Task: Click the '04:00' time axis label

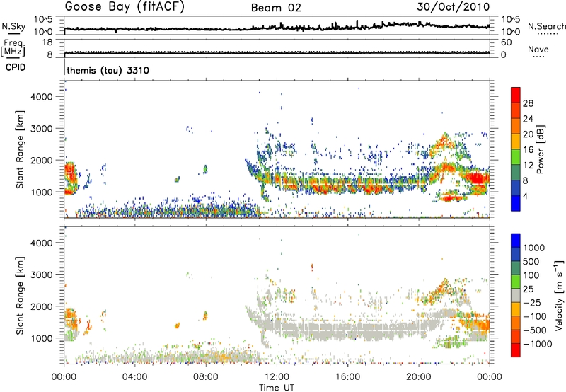Action: (135, 377)
